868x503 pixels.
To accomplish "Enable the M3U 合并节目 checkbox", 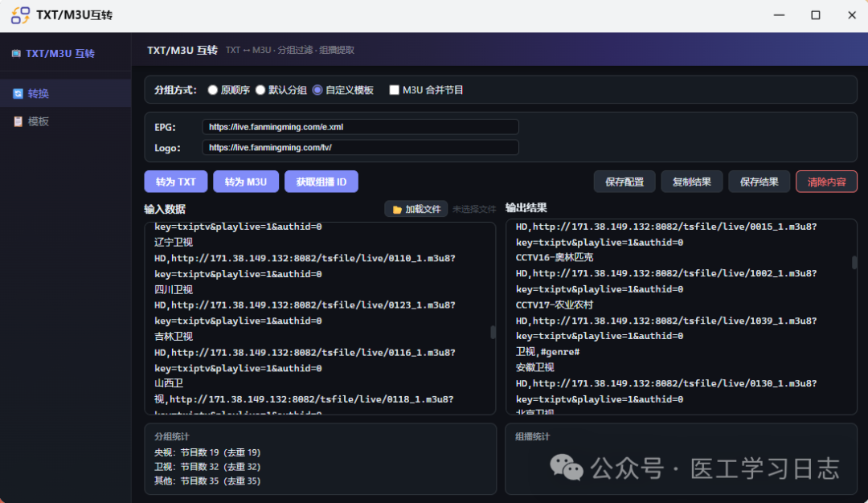I will click(394, 89).
